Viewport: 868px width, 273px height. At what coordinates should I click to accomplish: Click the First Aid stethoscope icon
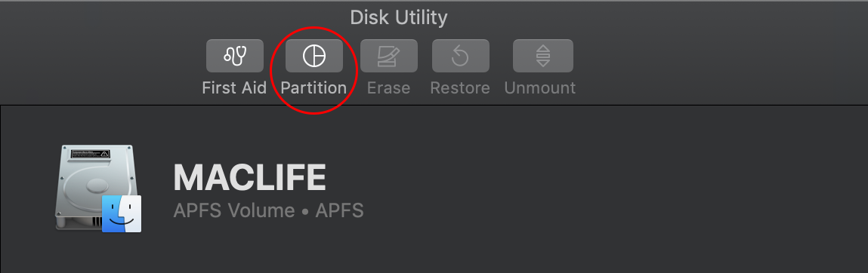[x=235, y=56]
